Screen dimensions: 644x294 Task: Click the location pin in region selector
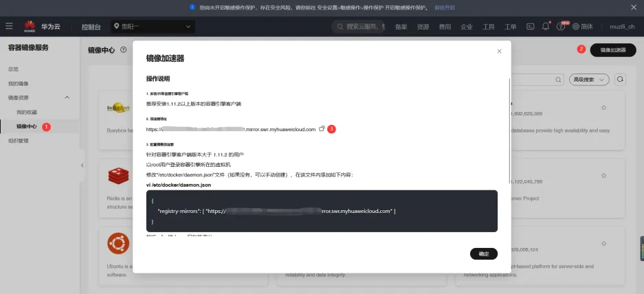(x=117, y=27)
